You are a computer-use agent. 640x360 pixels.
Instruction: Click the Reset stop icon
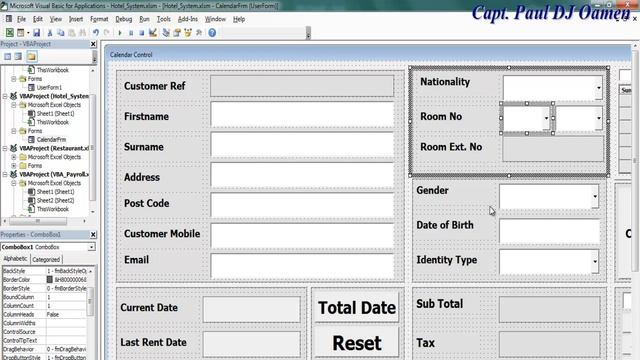[141, 33]
